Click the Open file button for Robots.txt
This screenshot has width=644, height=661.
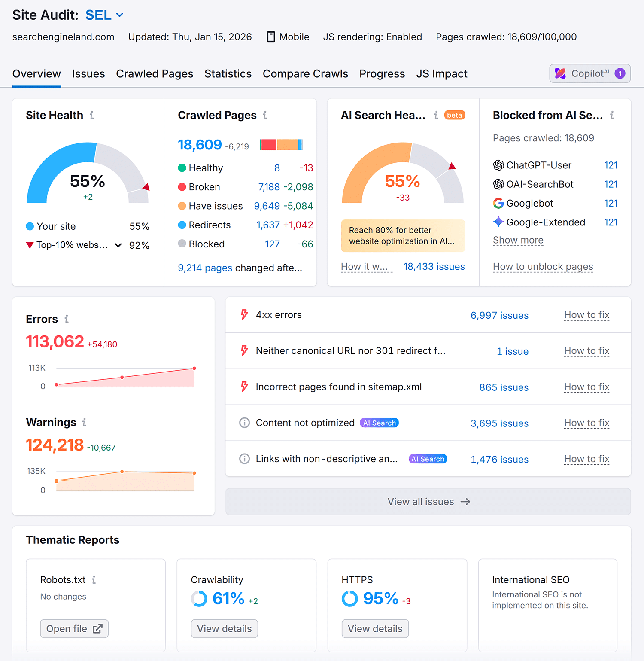[74, 629]
